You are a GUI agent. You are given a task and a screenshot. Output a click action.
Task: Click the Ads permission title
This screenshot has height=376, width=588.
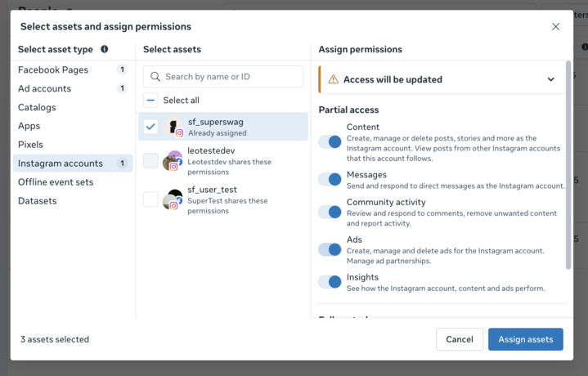354,239
